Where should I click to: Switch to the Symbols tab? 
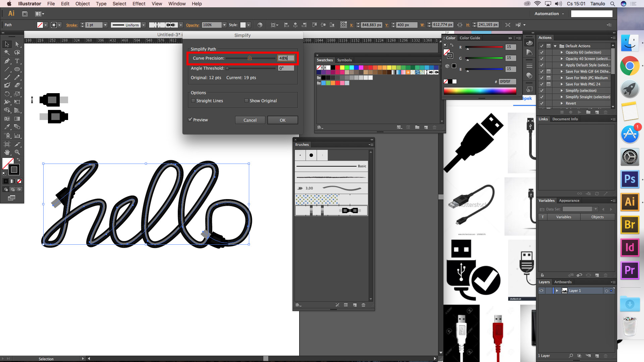344,60
